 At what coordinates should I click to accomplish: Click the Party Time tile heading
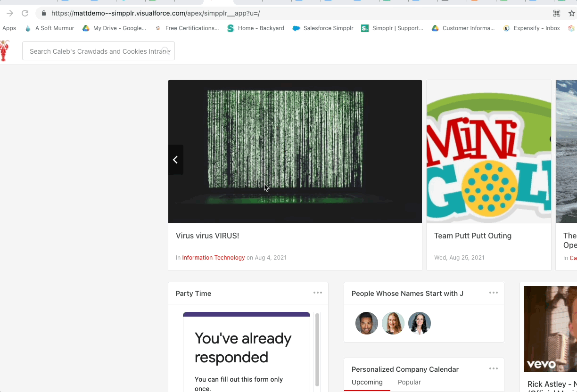[x=193, y=293]
